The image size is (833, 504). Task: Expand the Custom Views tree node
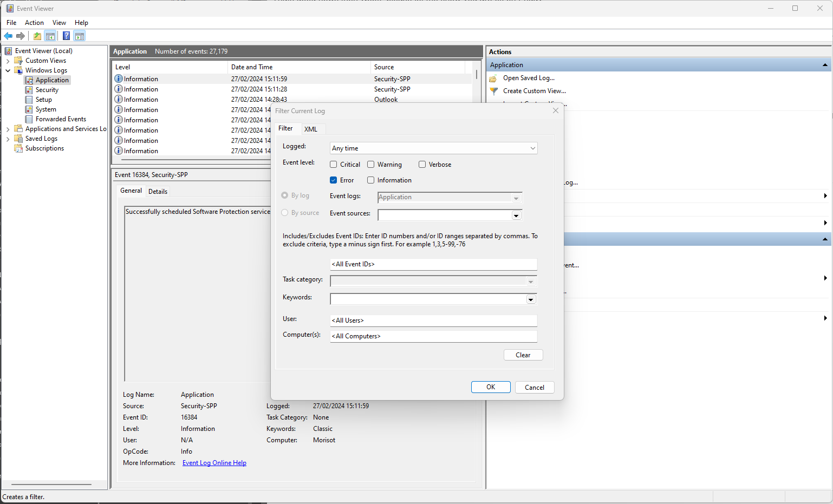[x=8, y=61]
